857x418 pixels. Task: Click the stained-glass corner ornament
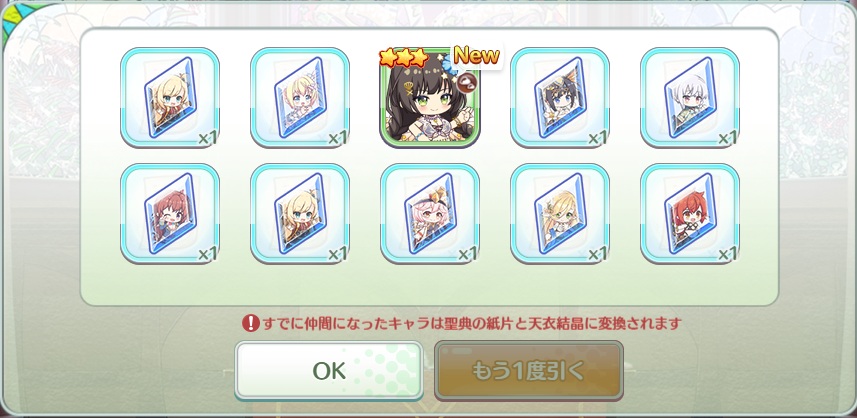pyautogui.click(x=9, y=22)
